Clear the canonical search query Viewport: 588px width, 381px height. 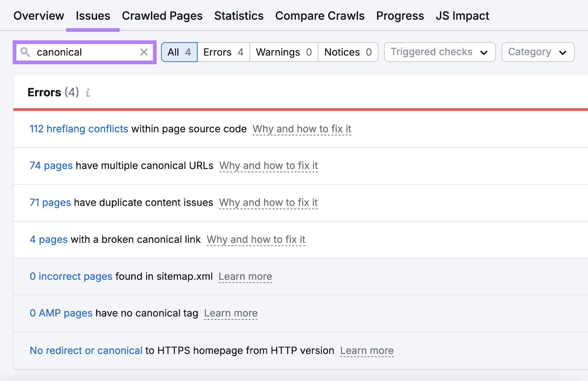(144, 52)
